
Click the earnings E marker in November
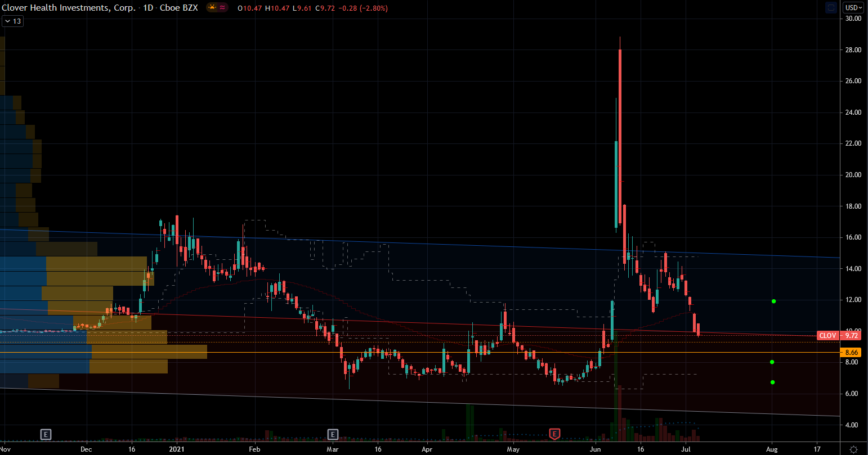point(46,434)
